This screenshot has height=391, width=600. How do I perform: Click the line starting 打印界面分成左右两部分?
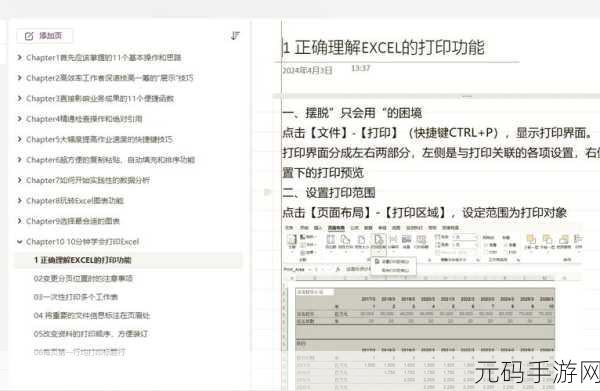point(441,153)
